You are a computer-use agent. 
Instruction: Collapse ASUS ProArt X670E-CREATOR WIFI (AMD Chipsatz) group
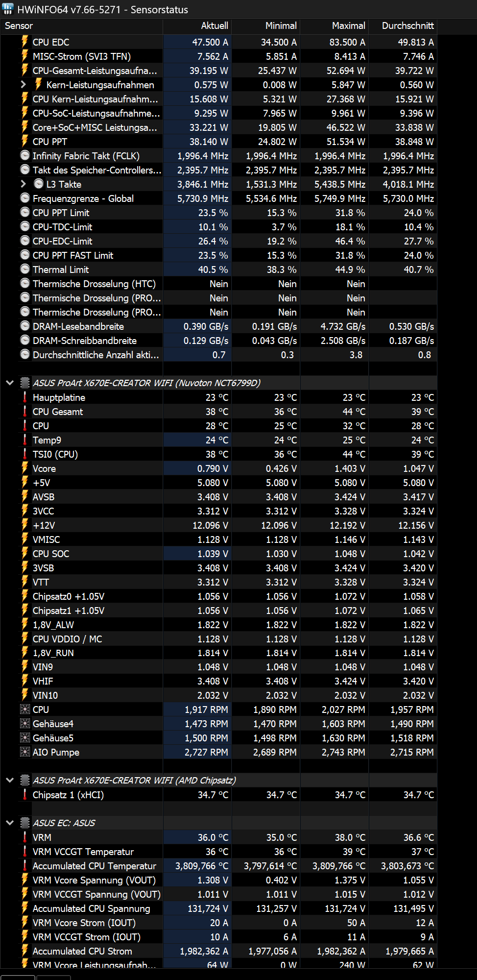10,780
